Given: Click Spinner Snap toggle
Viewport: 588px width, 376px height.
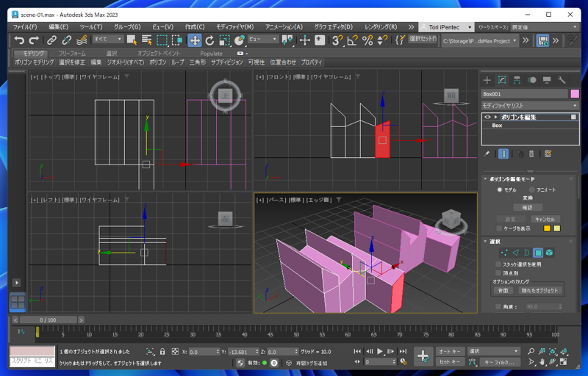Looking at the screenshot, I should tap(382, 40).
